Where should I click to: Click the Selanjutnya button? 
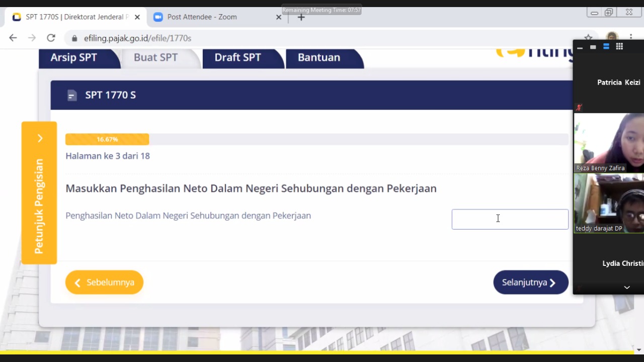(x=531, y=282)
